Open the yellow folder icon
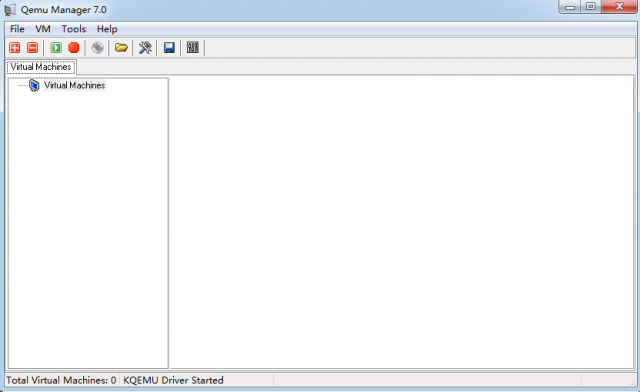Image resolution: width=640 pixels, height=392 pixels. click(121, 48)
